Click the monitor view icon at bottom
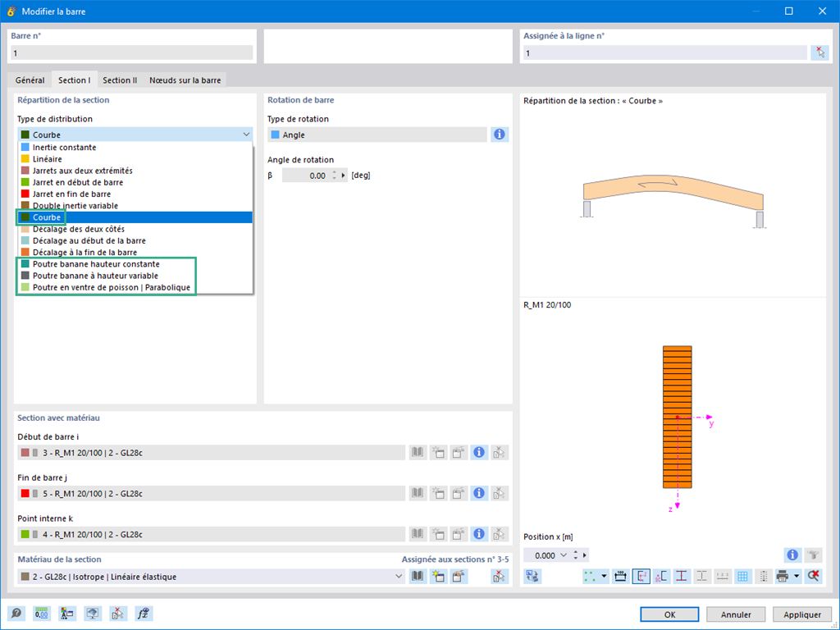Viewport: 840px width, 630px height. point(93,614)
